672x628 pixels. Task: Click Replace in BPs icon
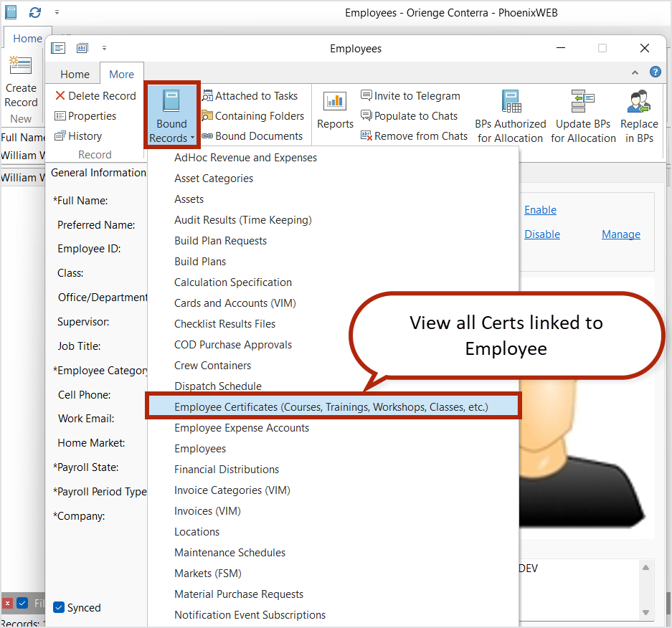(639, 101)
